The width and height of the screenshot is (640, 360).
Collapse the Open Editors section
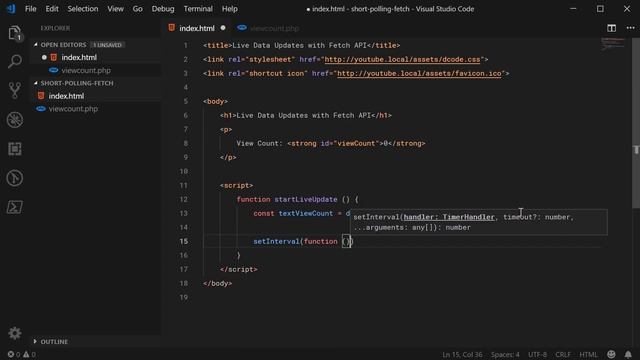tap(63, 44)
